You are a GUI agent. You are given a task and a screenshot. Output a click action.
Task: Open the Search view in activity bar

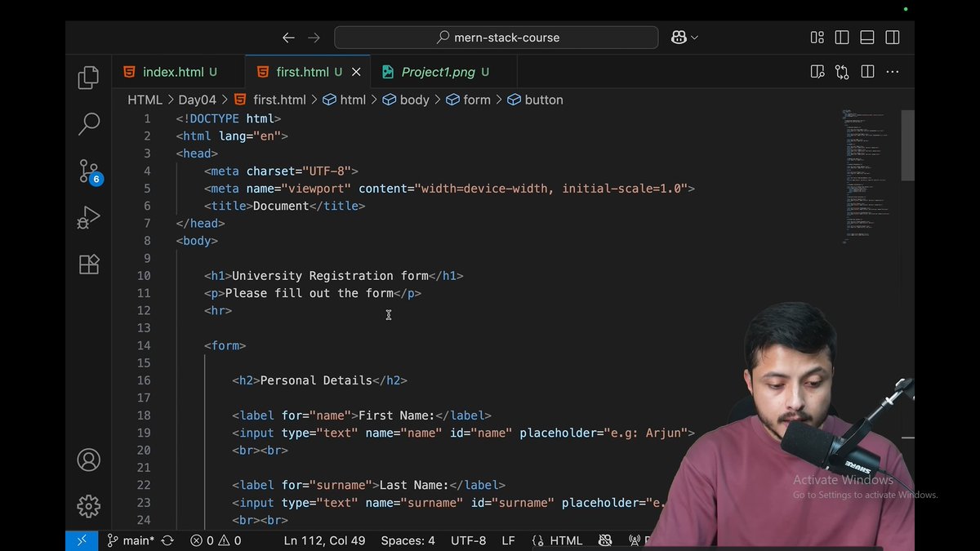(89, 123)
